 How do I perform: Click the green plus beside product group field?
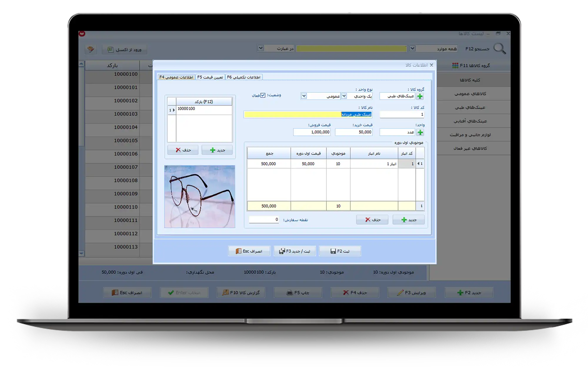420,96
